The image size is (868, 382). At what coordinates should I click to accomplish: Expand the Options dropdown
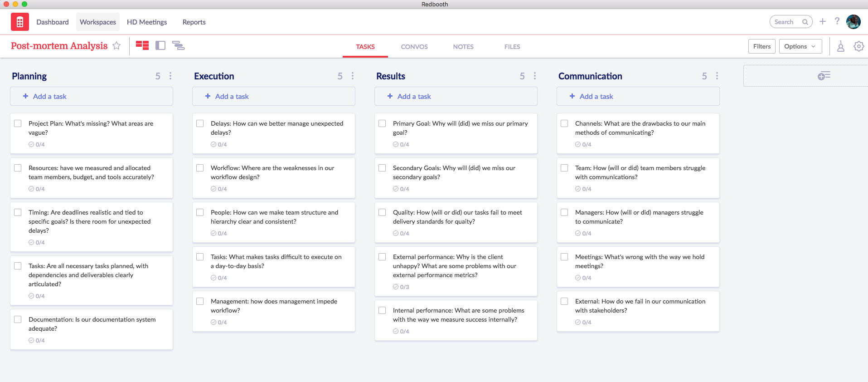[800, 46]
